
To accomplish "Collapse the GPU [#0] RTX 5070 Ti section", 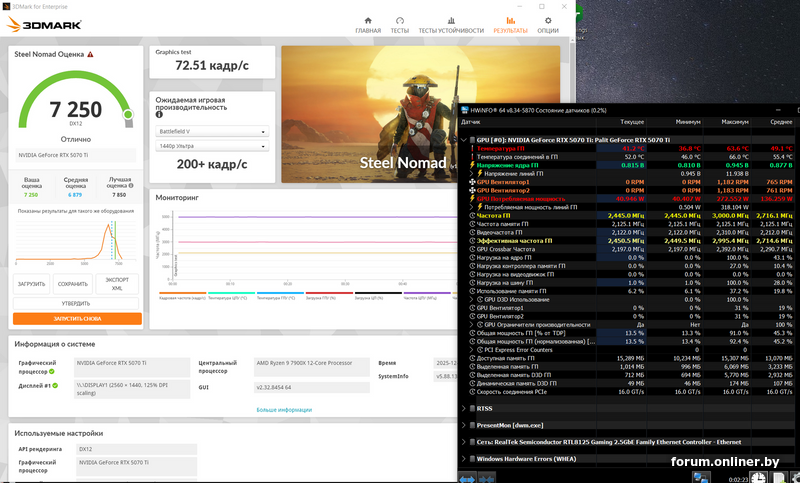I will tap(465, 140).
